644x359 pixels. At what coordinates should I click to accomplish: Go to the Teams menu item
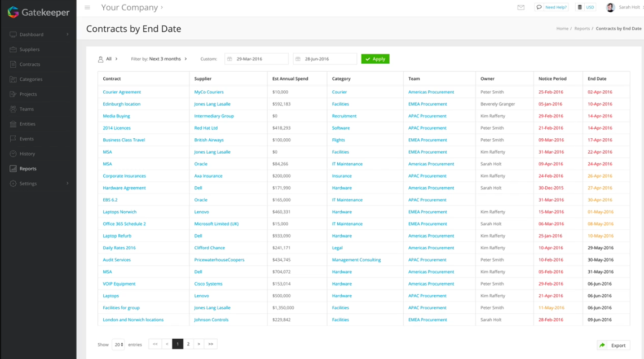(x=27, y=109)
